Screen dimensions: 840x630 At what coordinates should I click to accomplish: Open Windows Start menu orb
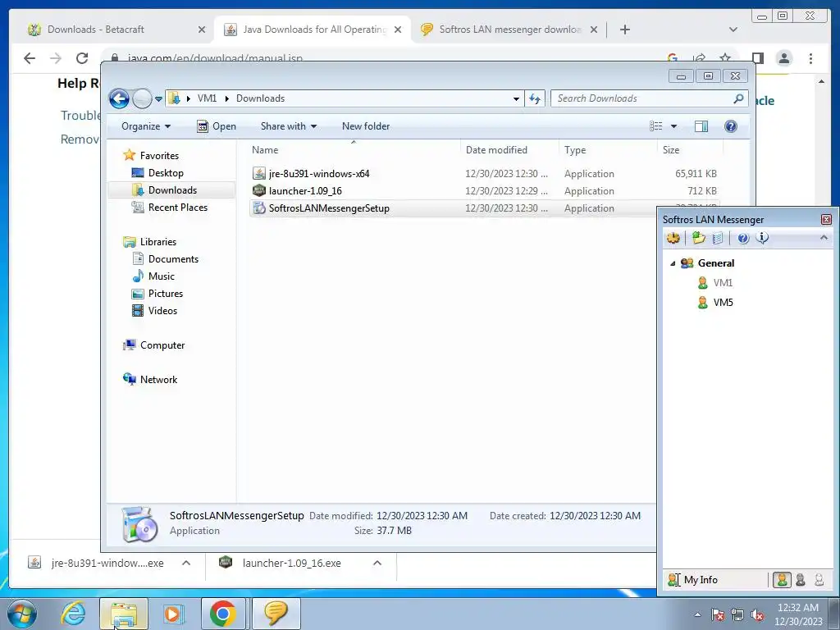coord(22,614)
